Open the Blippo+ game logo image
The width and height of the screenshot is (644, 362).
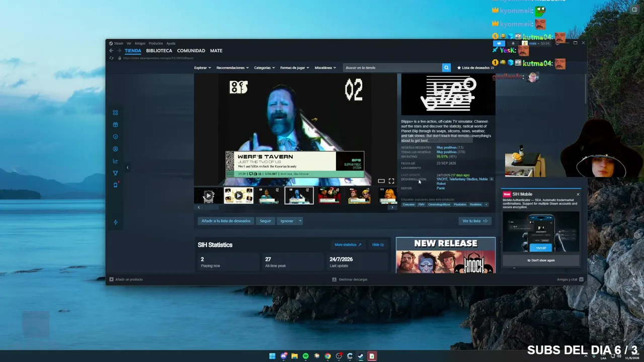coord(448,95)
